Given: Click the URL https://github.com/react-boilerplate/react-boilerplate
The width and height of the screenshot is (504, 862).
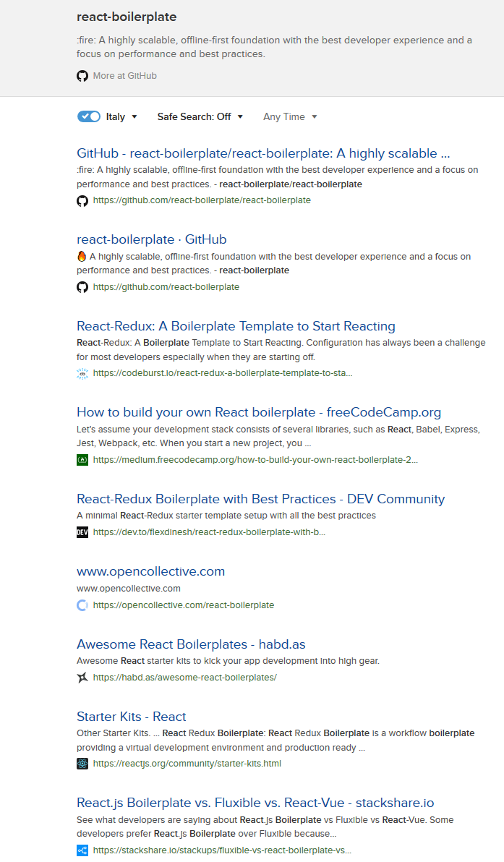Looking at the screenshot, I should [202, 200].
